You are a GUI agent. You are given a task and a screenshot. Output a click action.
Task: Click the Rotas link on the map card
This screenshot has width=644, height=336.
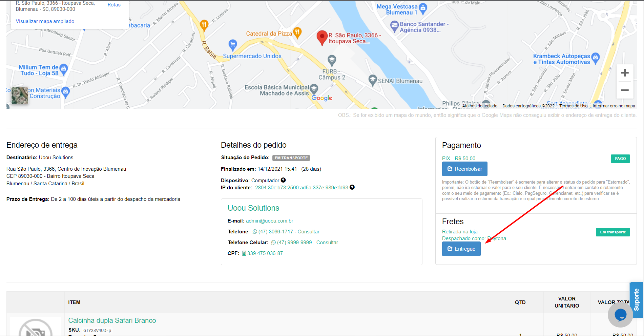click(x=114, y=5)
